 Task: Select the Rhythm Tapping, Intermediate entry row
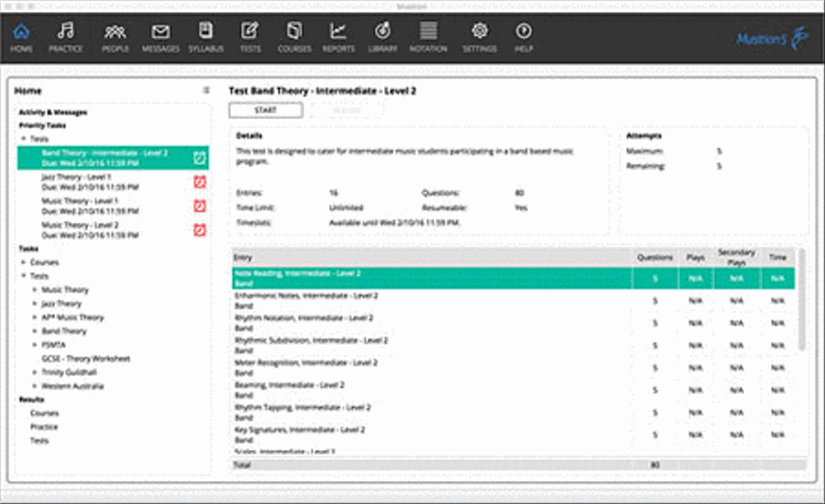513,412
